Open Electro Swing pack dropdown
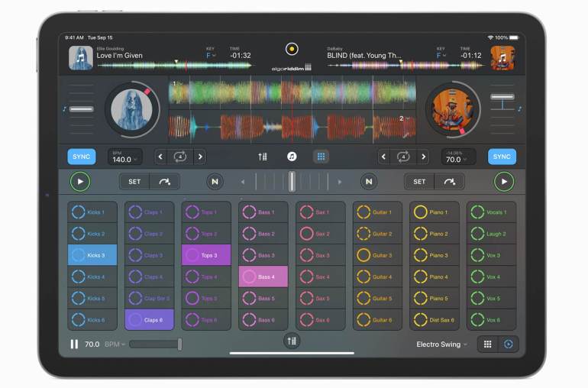 tap(441, 344)
